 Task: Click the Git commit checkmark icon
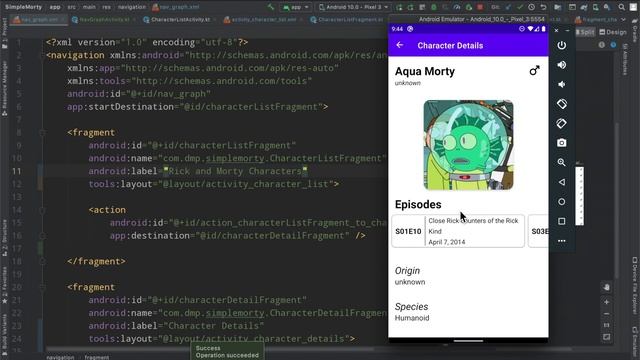pyautogui.click(x=520, y=7)
